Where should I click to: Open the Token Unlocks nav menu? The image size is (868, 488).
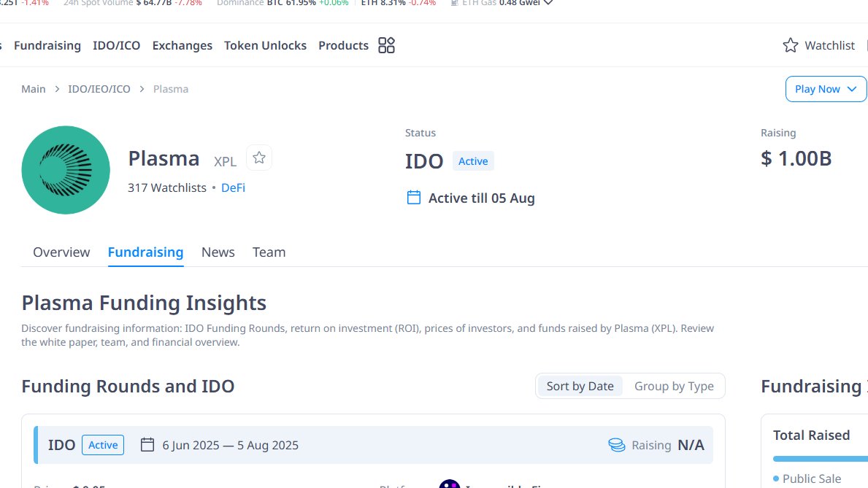tap(265, 45)
